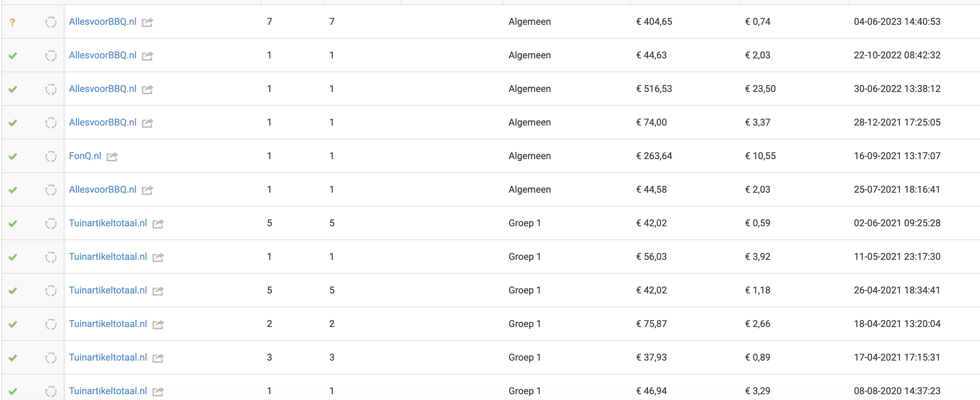Click refresh icon for 04-06-2023 AllesvoorBBQ row
The width and height of the screenshot is (980, 400).
[x=51, y=23]
